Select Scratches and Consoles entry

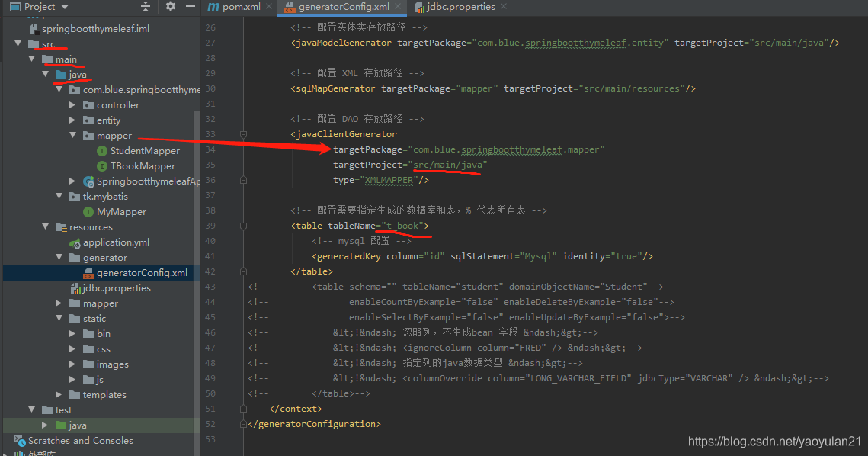pos(82,440)
